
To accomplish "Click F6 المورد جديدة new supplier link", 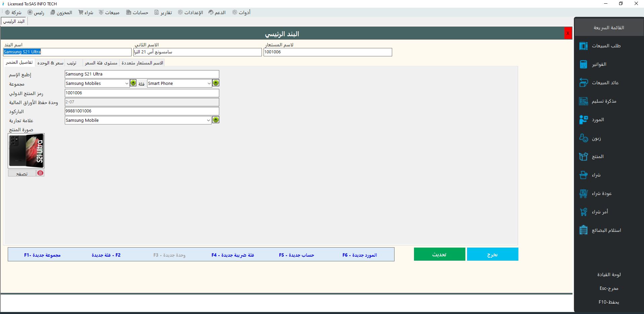I will [x=360, y=255].
